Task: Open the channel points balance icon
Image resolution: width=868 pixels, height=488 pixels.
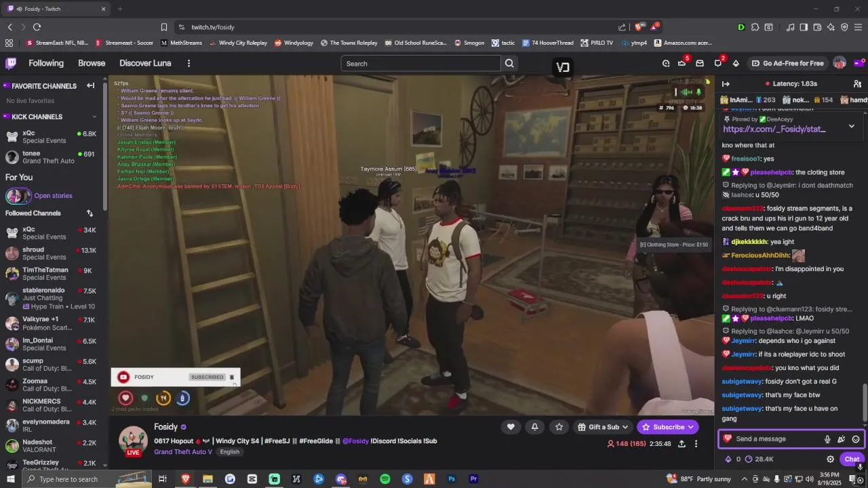Action: (749, 459)
